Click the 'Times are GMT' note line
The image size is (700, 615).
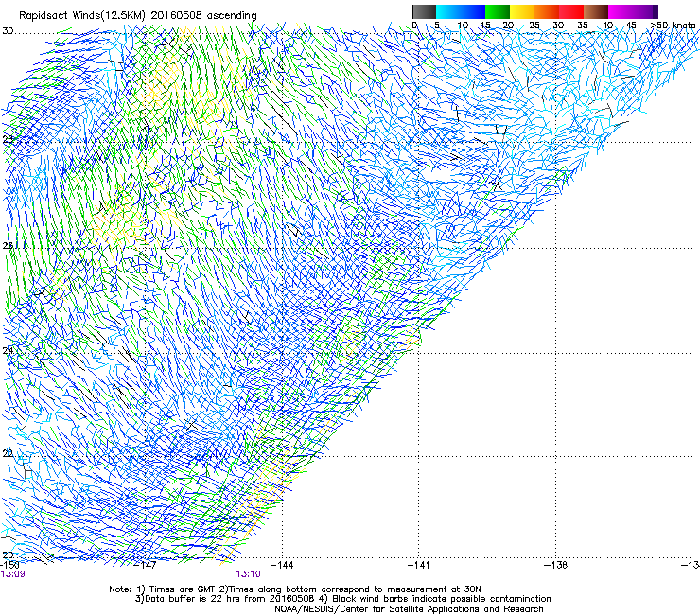(x=295, y=589)
